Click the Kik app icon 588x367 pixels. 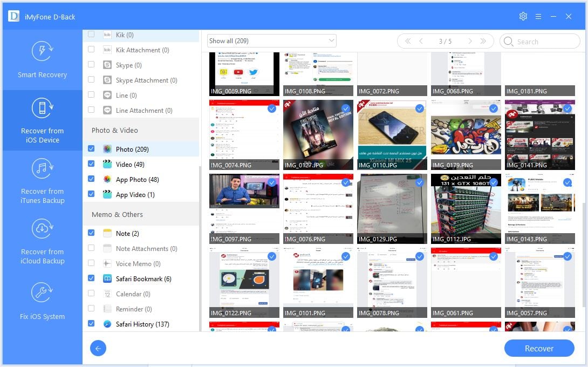(x=107, y=35)
